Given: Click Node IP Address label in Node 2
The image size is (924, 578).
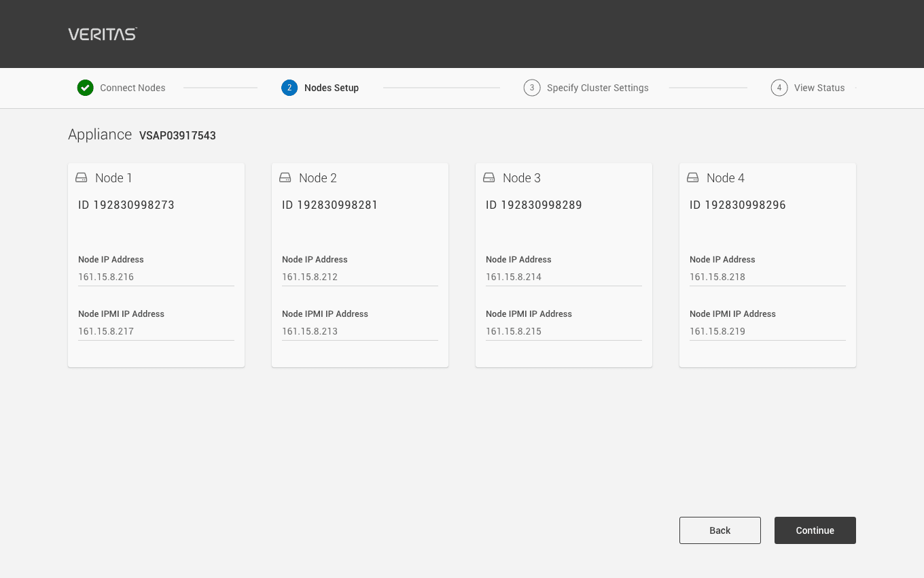Looking at the screenshot, I should tap(315, 259).
